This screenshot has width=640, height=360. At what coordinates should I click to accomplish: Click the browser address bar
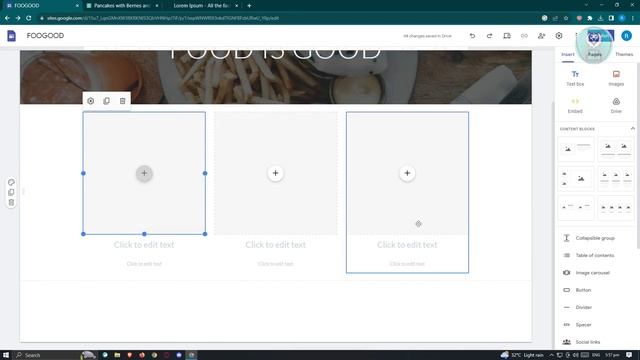coord(286,18)
